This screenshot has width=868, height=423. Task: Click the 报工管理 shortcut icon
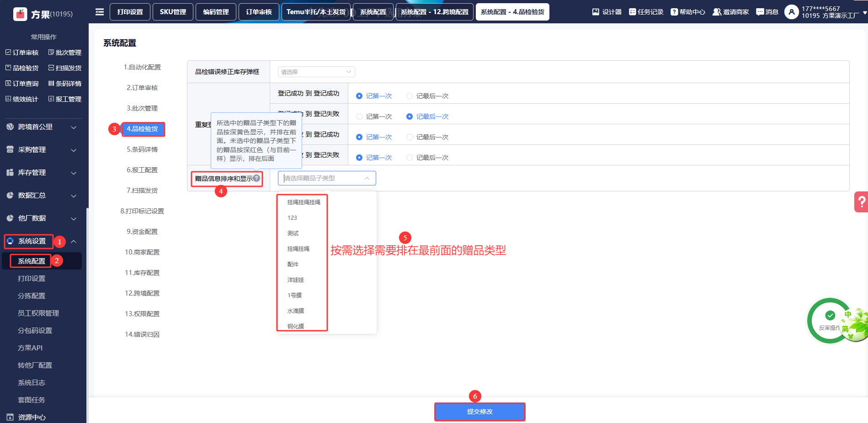[51, 99]
